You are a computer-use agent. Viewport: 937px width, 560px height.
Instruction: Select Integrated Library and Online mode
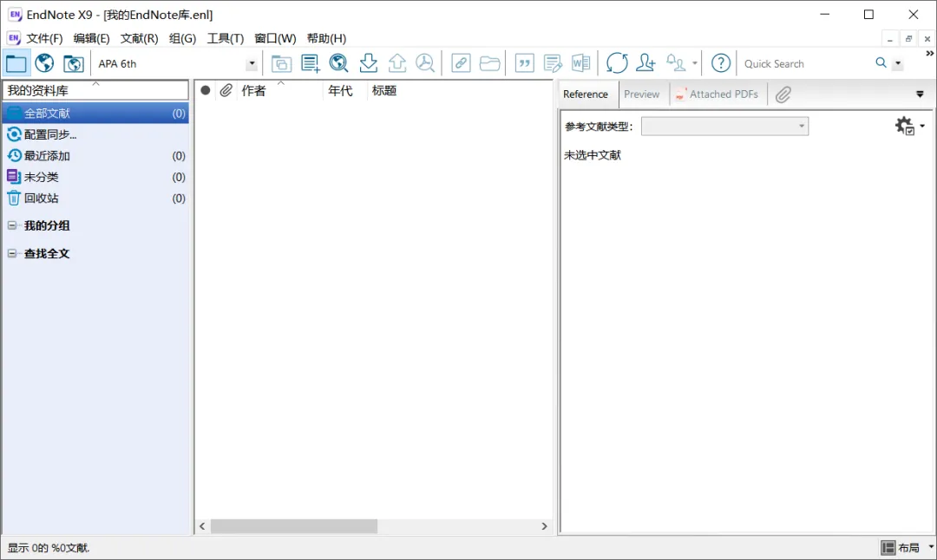pyautogui.click(x=74, y=63)
